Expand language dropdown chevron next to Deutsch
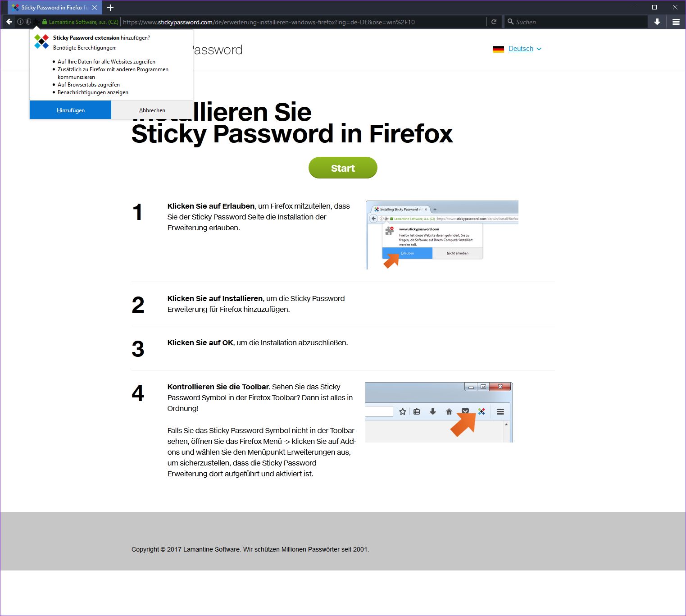Viewport: 686px width, 616px height. pos(539,49)
